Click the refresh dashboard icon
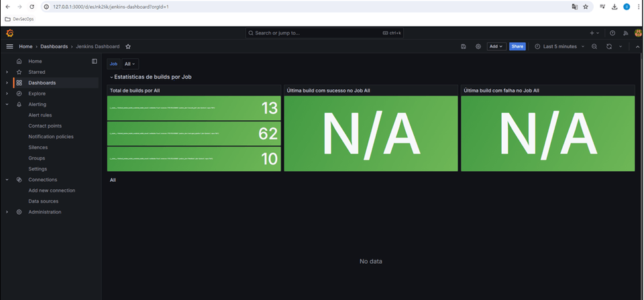 609,46
